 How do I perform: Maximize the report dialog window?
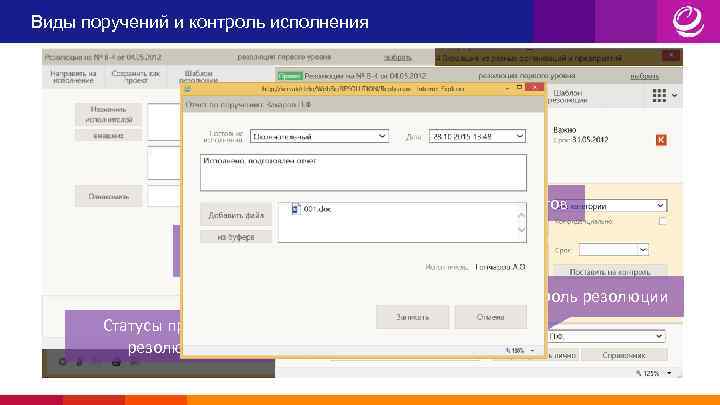click(519, 87)
